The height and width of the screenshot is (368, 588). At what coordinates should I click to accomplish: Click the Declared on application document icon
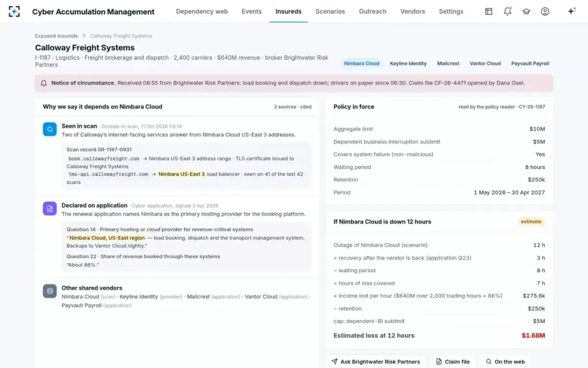pos(49,209)
